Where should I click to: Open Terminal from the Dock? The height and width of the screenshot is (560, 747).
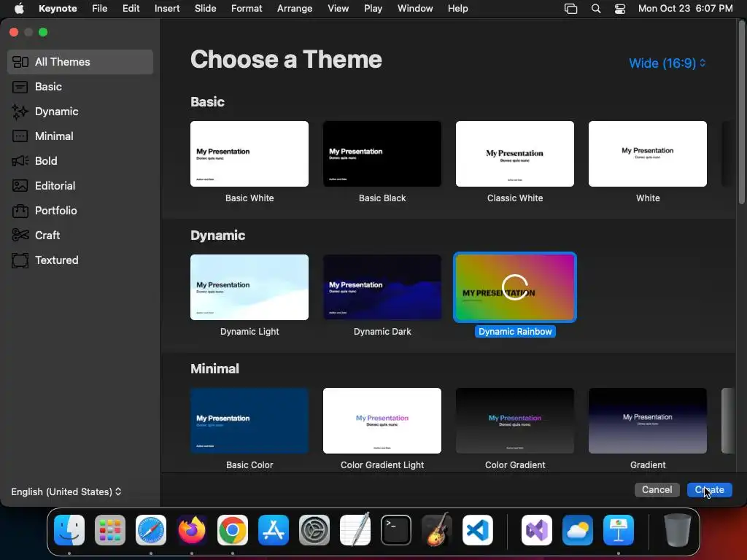(396, 530)
